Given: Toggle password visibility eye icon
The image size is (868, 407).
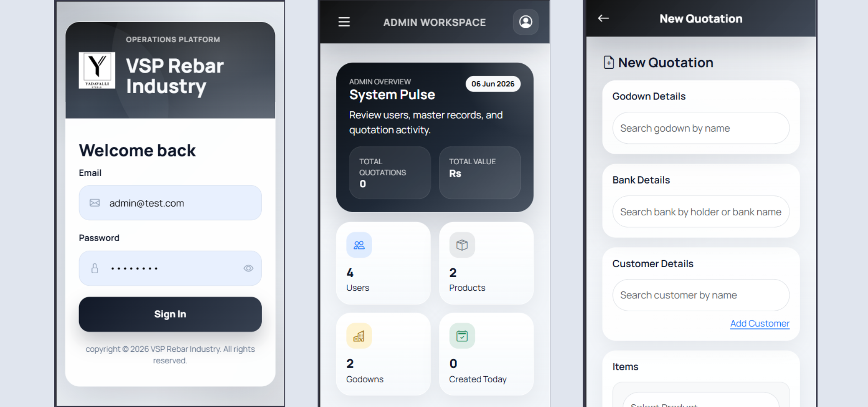Looking at the screenshot, I should point(248,268).
